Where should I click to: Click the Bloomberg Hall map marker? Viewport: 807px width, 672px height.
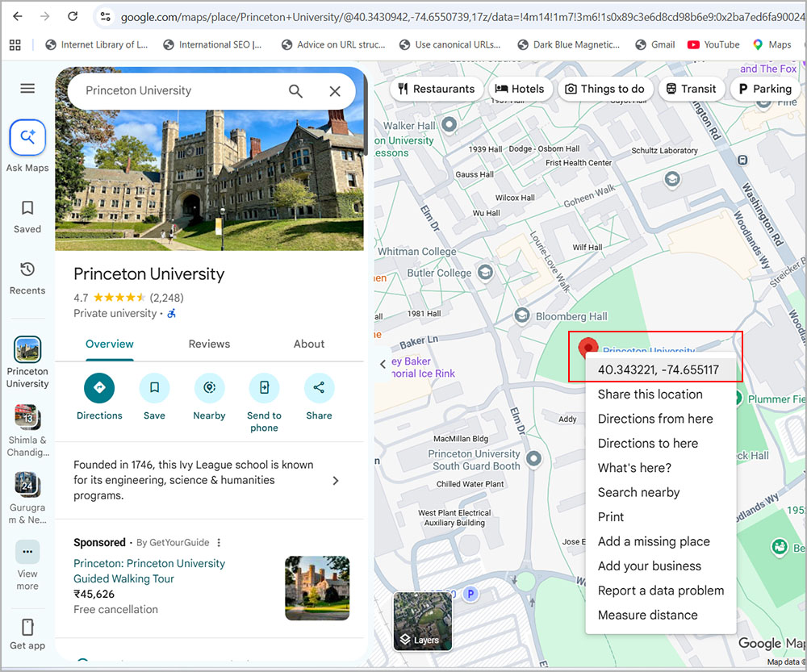tap(522, 315)
